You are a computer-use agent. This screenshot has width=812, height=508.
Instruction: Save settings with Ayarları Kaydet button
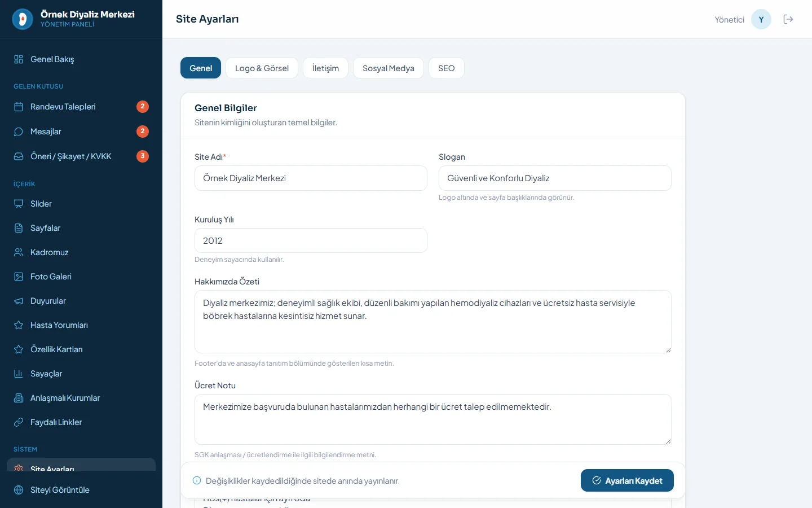coord(627,480)
